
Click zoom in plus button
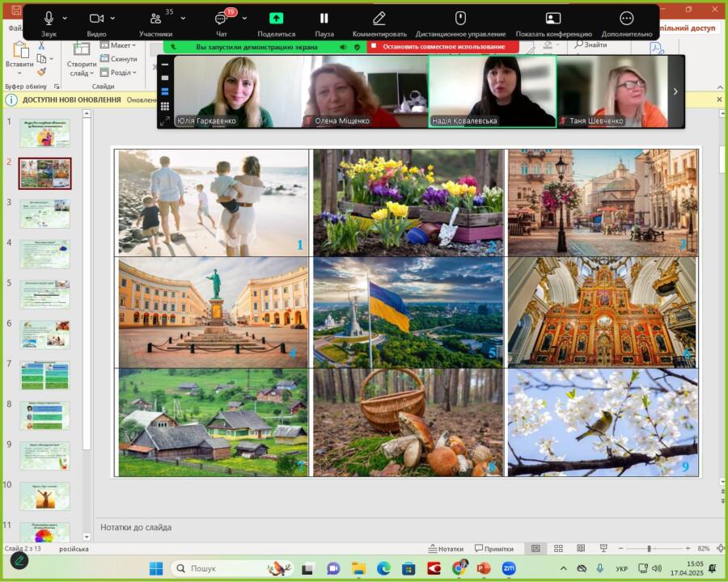point(688,549)
